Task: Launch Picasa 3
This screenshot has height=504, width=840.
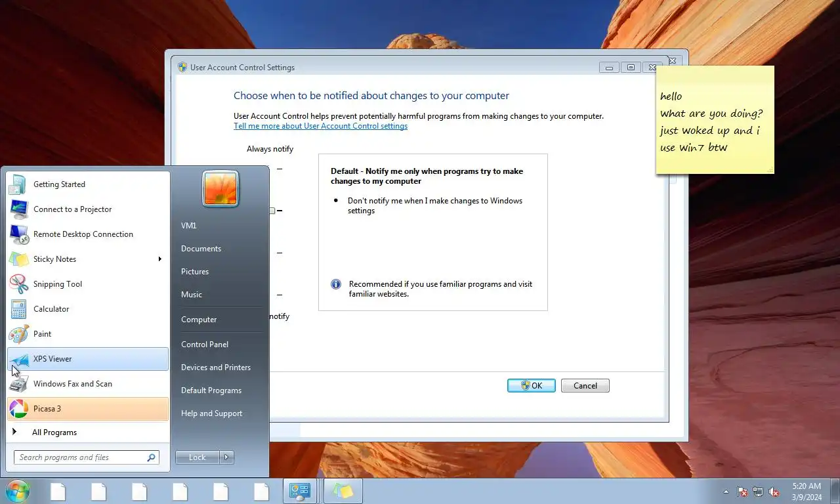Action: 88,409
